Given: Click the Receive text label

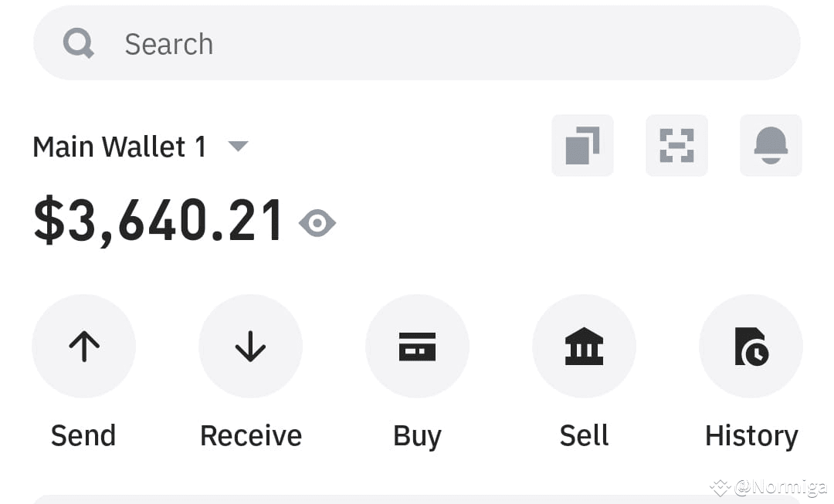Looking at the screenshot, I should click(x=251, y=435).
